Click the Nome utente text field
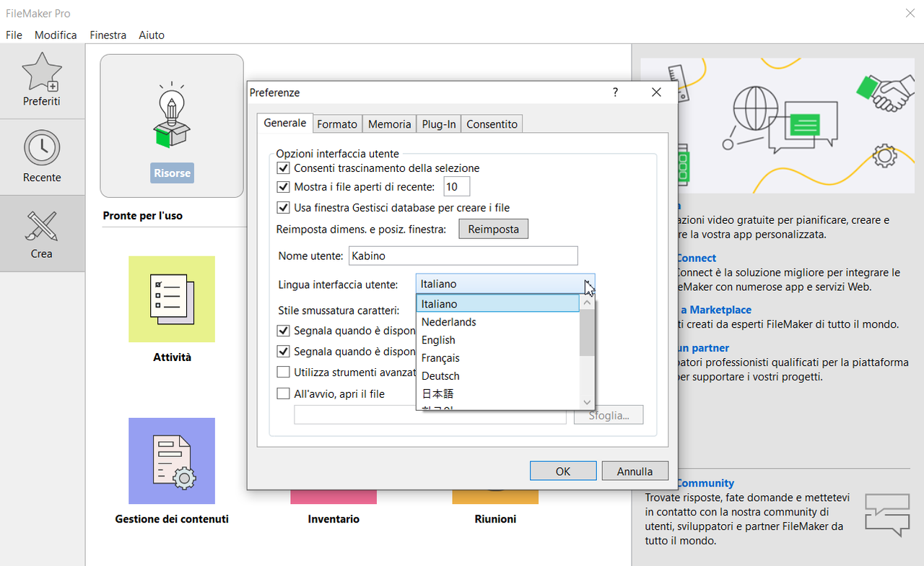 point(463,256)
